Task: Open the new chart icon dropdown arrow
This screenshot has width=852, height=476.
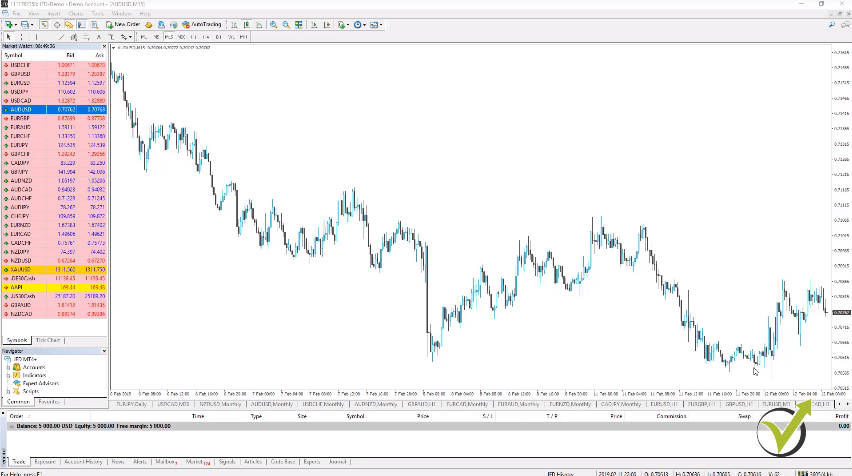Action: pyautogui.click(x=15, y=24)
